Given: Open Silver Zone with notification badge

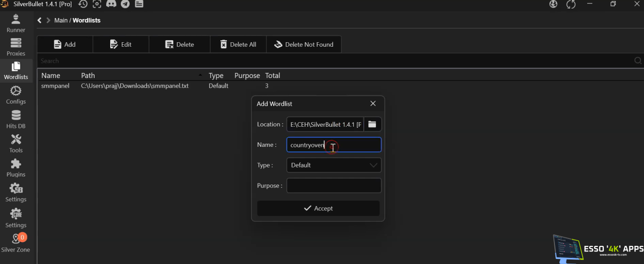Looking at the screenshot, I should pos(16,243).
